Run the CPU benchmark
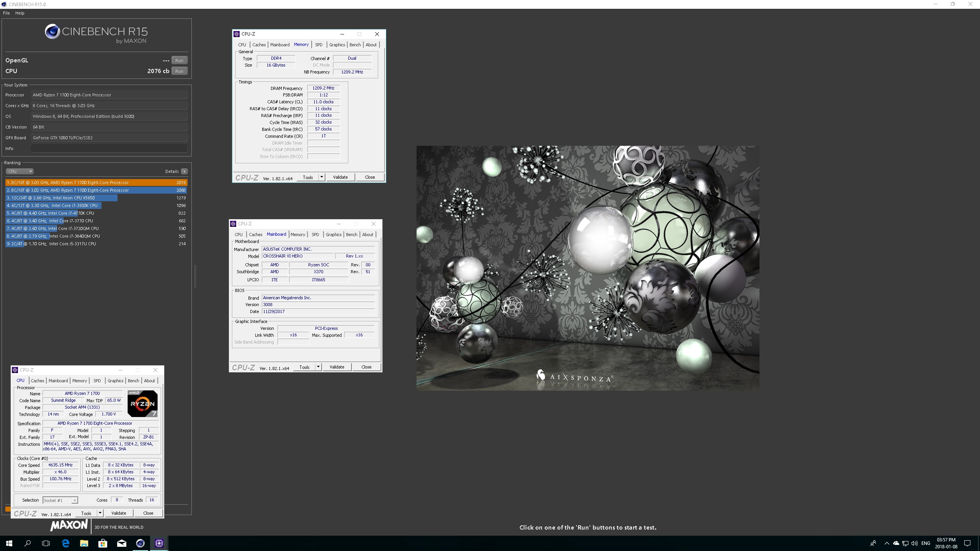 pyautogui.click(x=179, y=71)
